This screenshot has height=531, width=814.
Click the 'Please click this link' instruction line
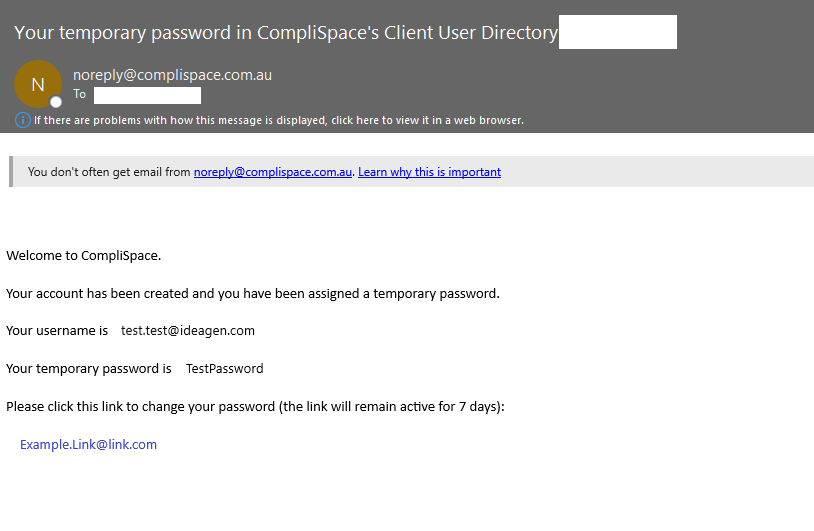(255, 407)
